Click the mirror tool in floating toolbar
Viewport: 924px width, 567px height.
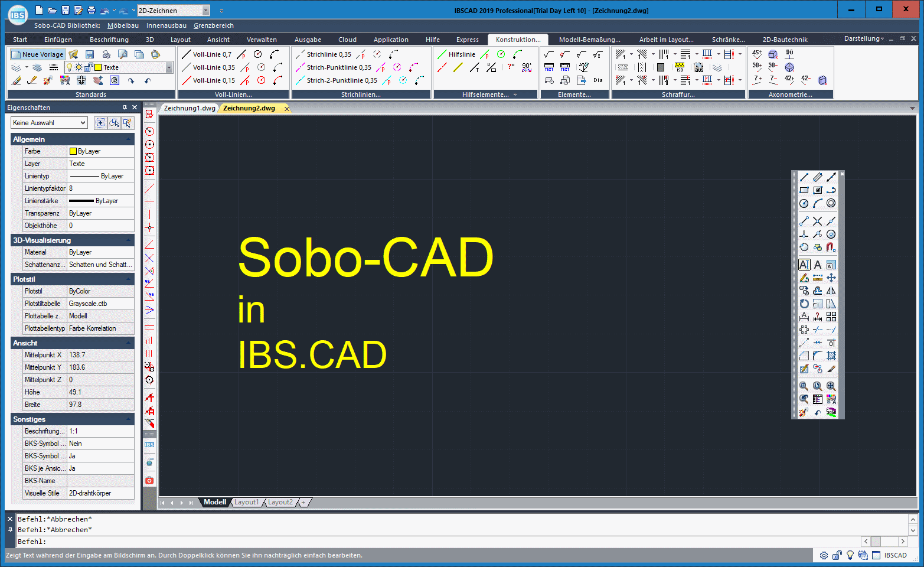click(x=831, y=291)
